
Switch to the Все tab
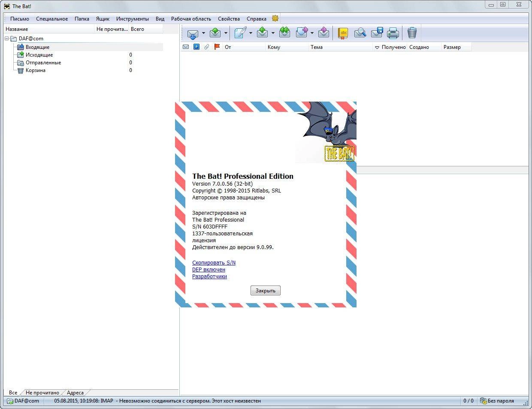coord(13,392)
